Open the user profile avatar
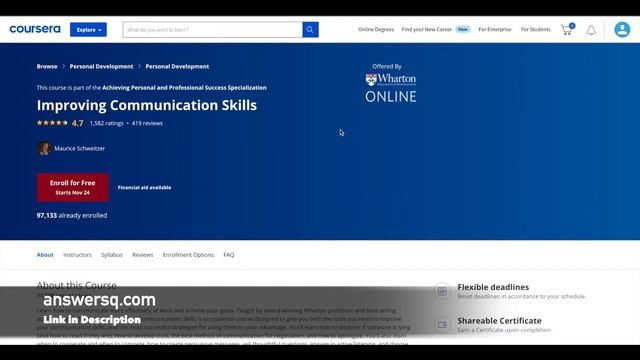The width and height of the screenshot is (640, 360). click(x=622, y=29)
